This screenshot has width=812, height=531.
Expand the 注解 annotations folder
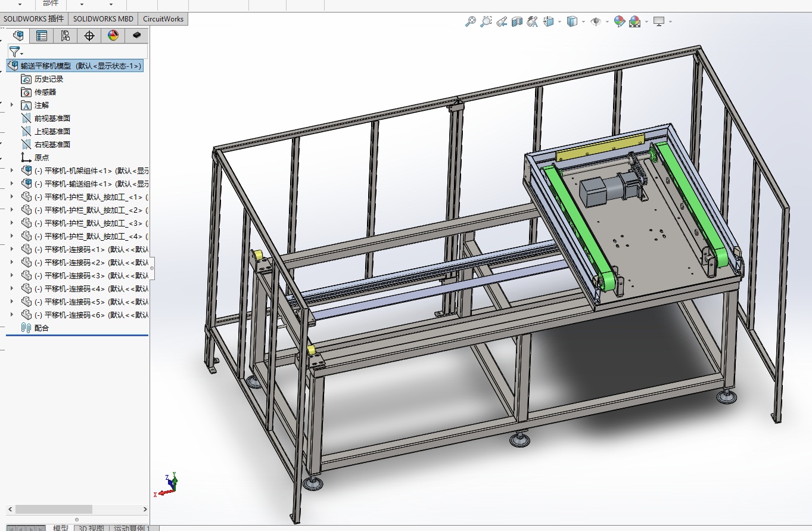click(x=12, y=105)
